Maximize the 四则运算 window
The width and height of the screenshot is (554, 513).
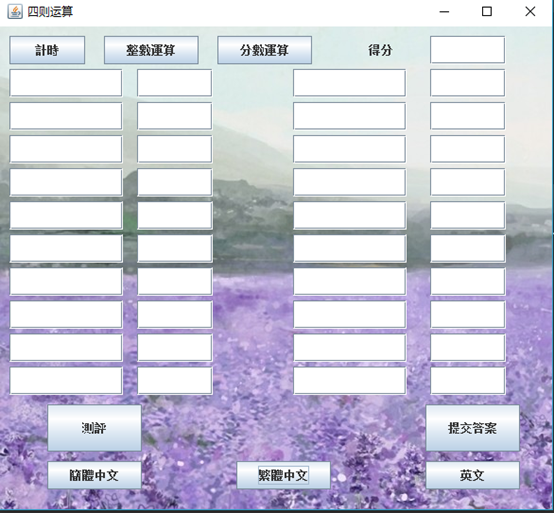coord(487,12)
